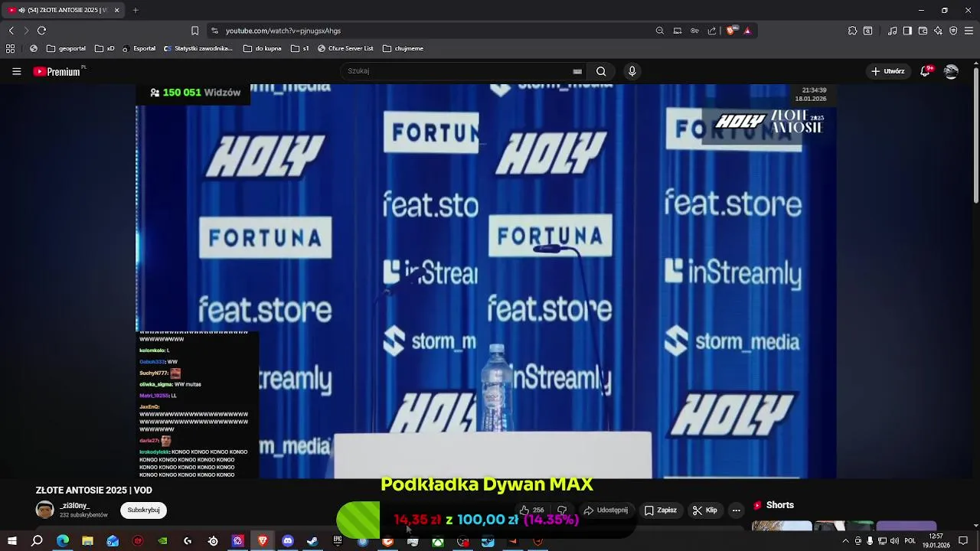Click the Utwórz create button
This screenshot has height=551, width=980.
[x=887, y=71]
